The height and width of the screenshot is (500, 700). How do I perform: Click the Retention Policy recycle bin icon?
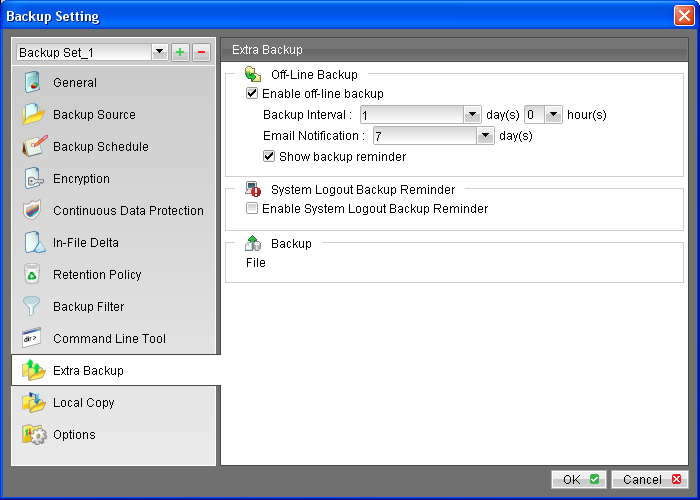point(34,275)
